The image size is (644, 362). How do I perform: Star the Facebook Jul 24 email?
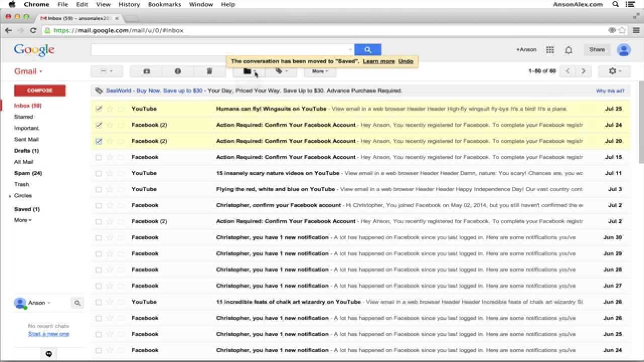[110, 125]
